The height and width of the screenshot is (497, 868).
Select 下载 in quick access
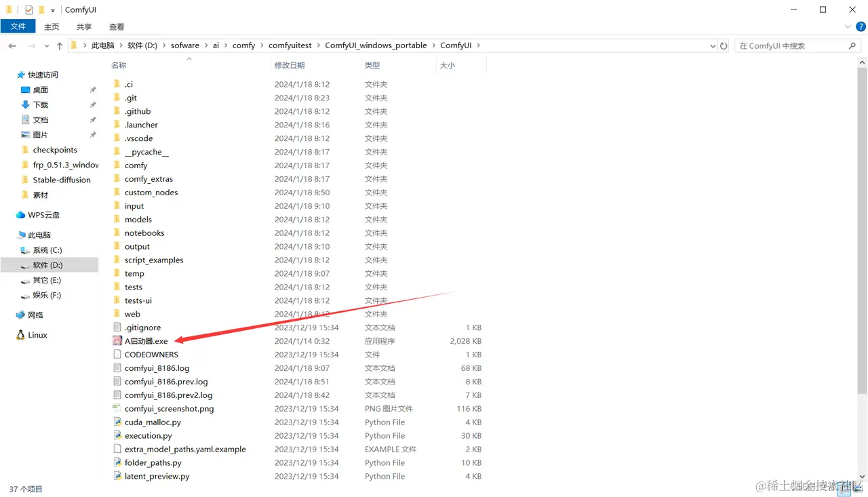41,104
